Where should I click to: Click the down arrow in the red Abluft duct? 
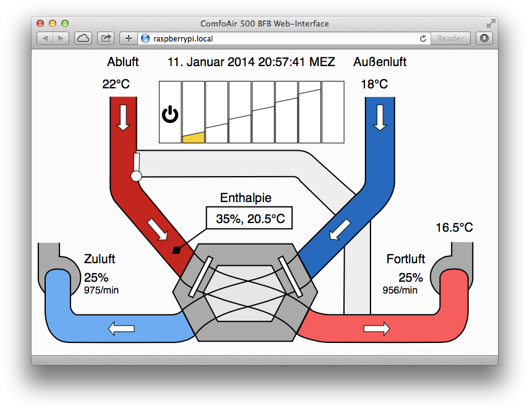coord(123,117)
